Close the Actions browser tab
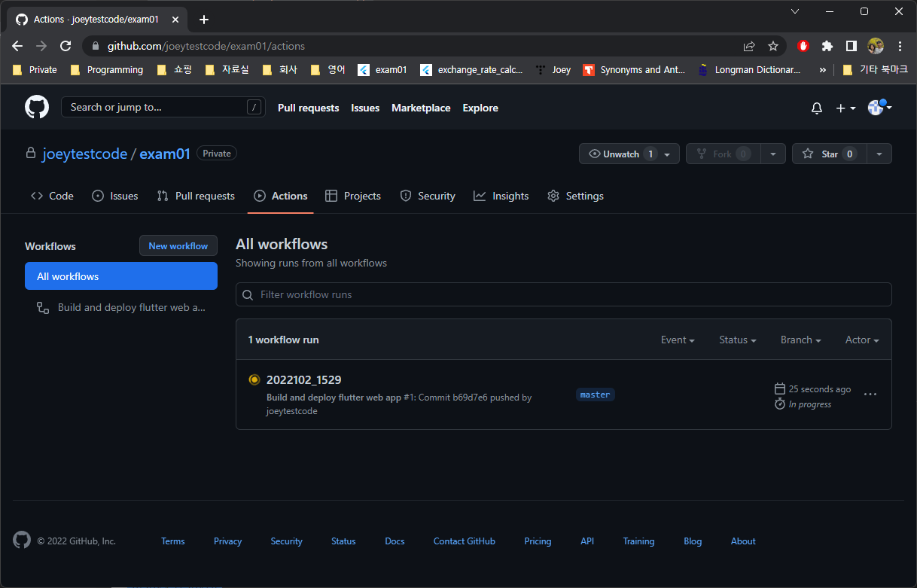The height and width of the screenshot is (588, 917). 175,20
